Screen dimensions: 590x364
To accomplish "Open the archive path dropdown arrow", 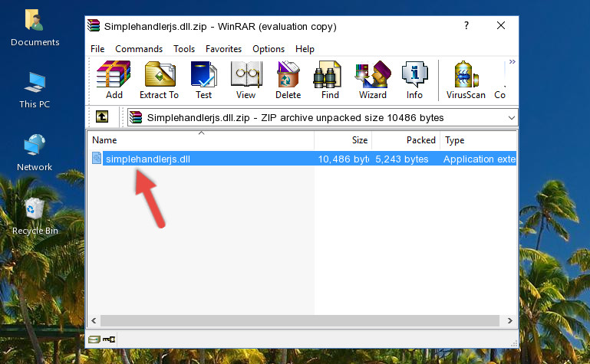I will (x=511, y=117).
